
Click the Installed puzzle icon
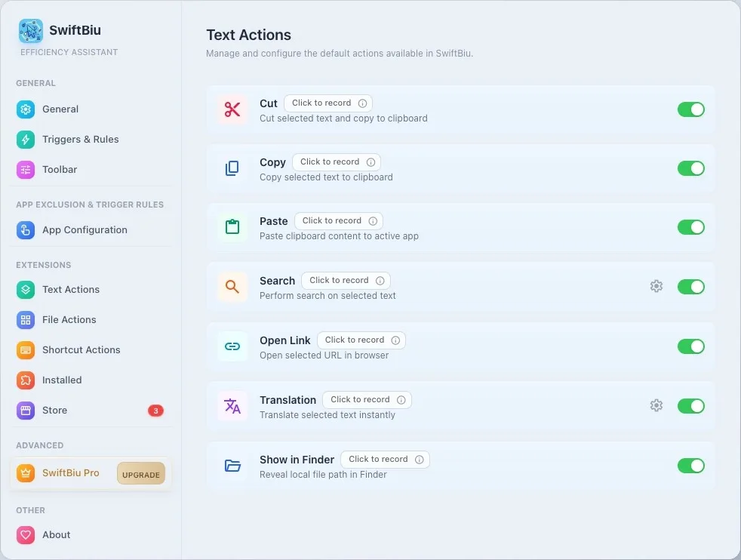[26, 380]
